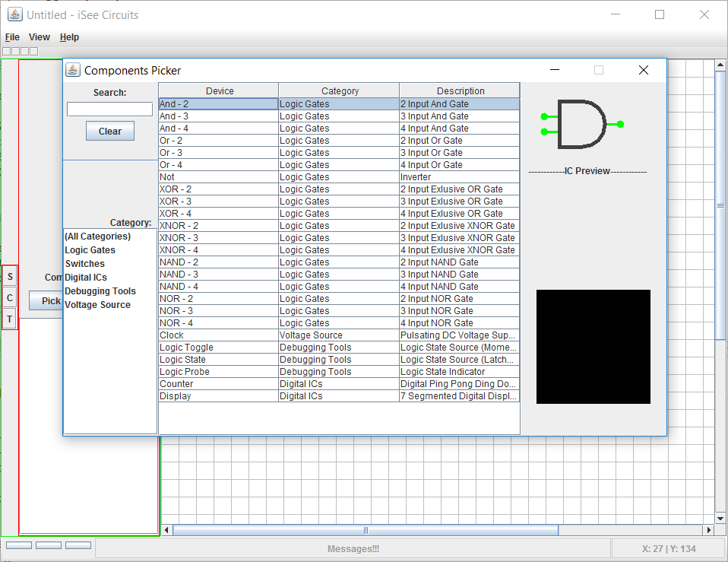Click the C side tab button
Image resolution: width=728 pixels, height=562 pixels.
click(x=10, y=297)
